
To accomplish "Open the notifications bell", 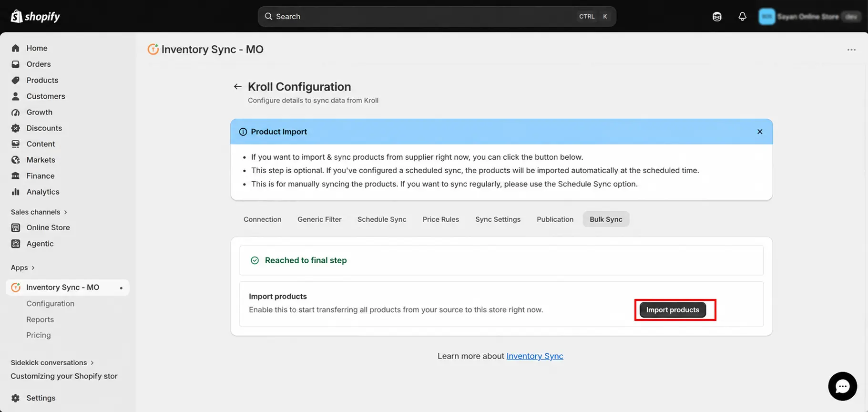I will tap(742, 16).
